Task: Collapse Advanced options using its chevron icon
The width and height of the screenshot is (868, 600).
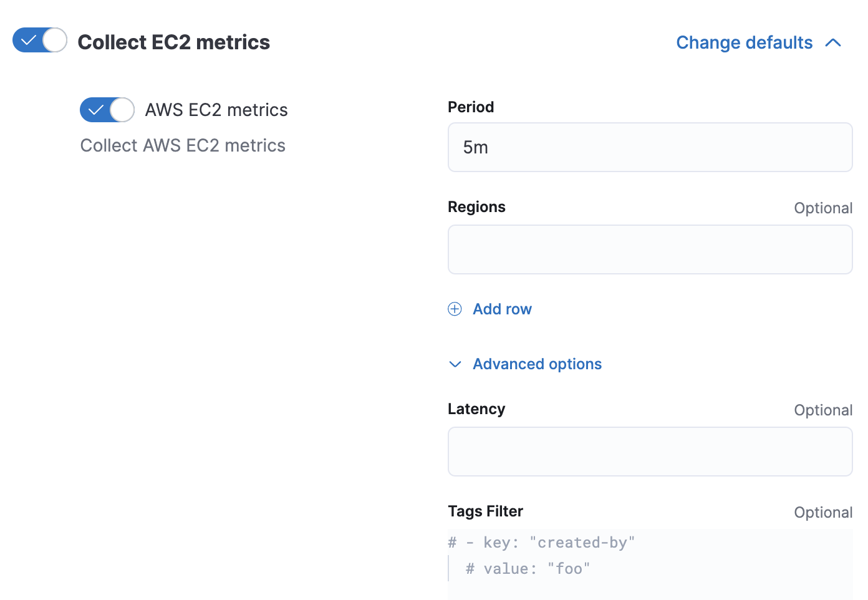Action: pyautogui.click(x=455, y=364)
